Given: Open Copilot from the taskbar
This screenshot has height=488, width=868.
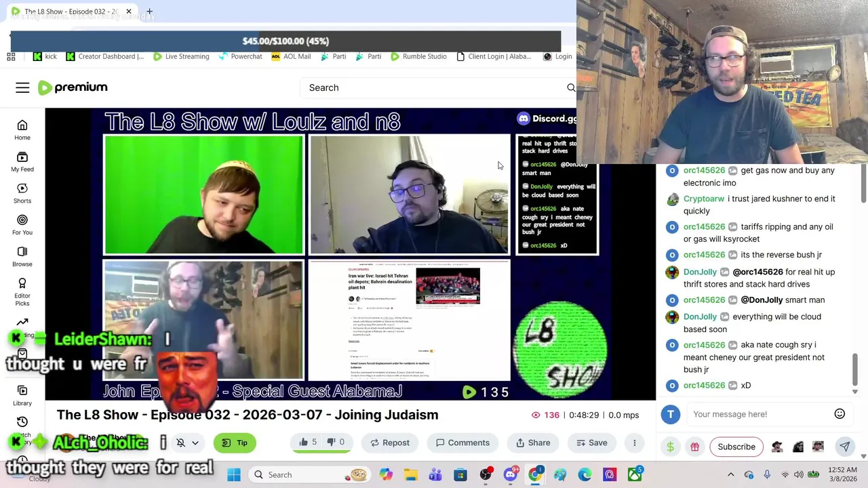Looking at the screenshot, I should [x=386, y=474].
